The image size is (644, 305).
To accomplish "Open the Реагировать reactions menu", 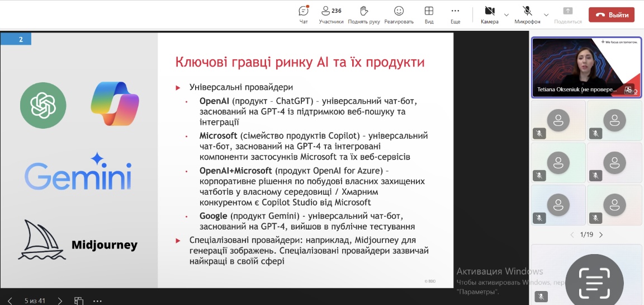I will [x=399, y=15].
